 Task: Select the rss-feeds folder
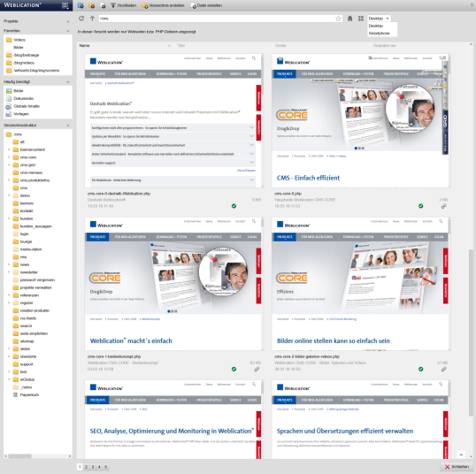[25, 318]
